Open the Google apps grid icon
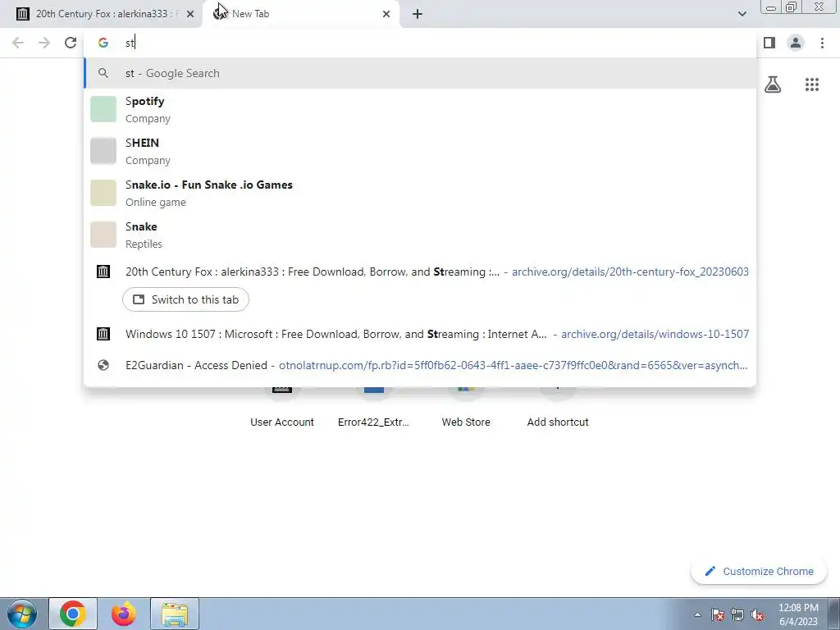 point(812,84)
